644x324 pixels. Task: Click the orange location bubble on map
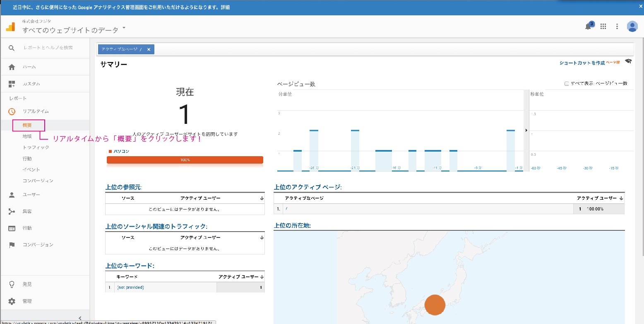pyautogui.click(x=435, y=305)
